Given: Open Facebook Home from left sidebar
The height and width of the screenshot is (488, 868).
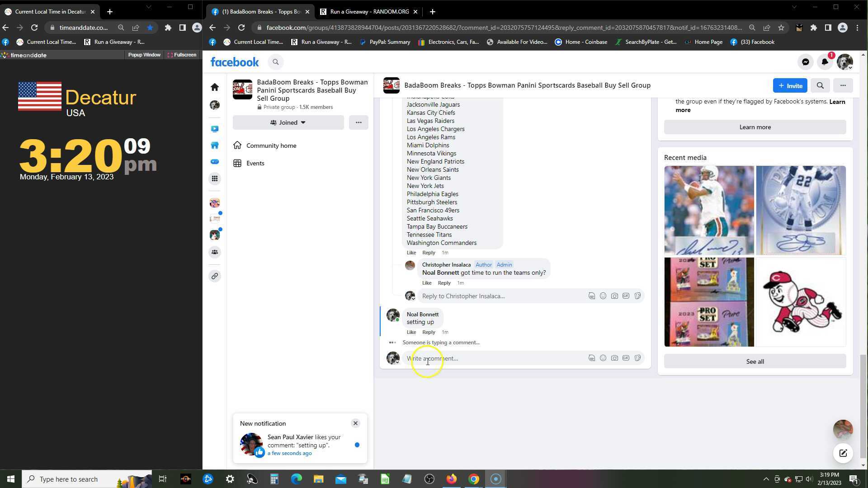Looking at the screenshot, I should tap(215, 87).
